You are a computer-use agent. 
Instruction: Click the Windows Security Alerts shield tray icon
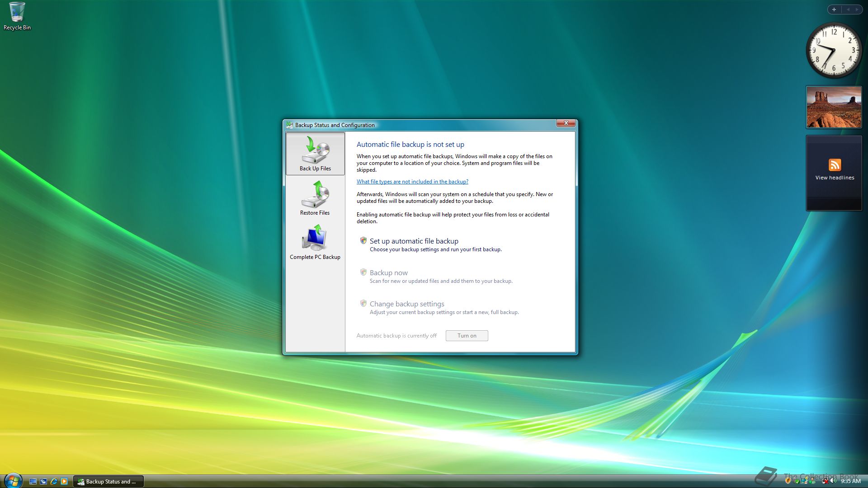788,481
